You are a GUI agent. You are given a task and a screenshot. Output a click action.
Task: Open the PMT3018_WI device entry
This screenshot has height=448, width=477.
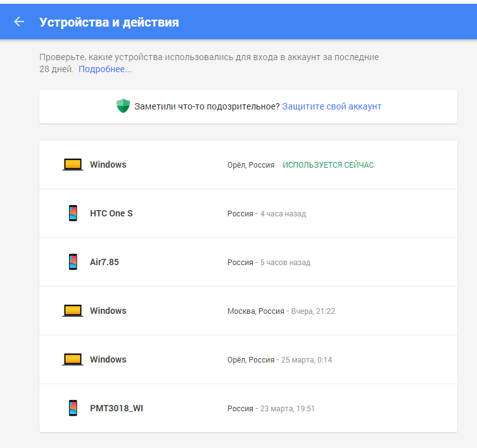[117, 408]
